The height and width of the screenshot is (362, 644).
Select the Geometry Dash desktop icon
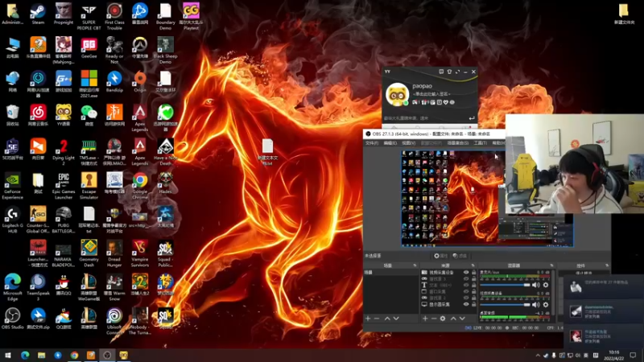[89, 253]
